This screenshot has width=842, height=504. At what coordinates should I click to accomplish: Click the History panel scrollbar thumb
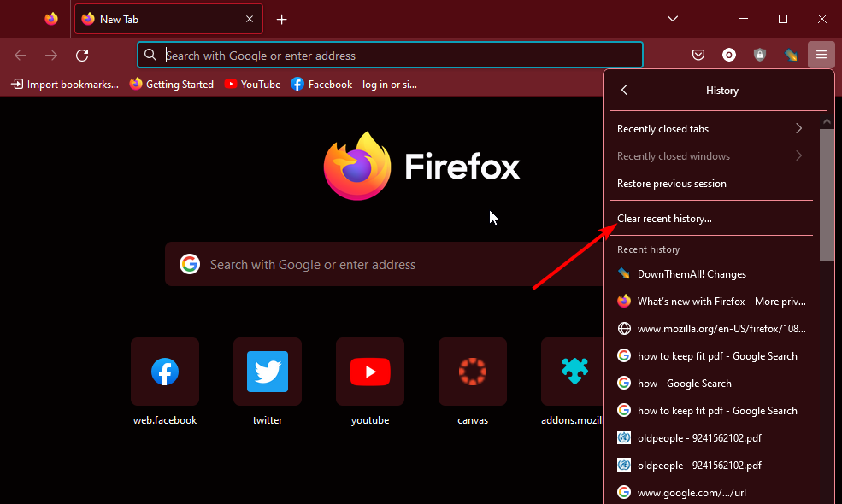[827, 194]
